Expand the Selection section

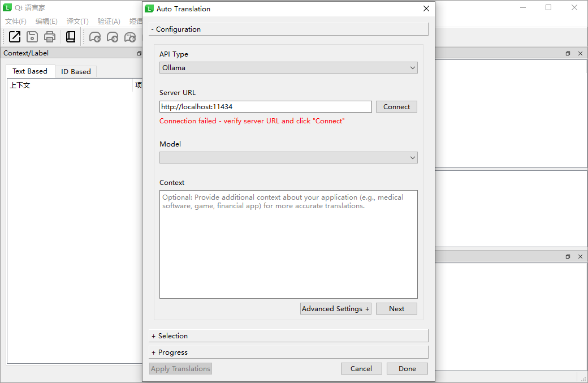tap(288, 335)
